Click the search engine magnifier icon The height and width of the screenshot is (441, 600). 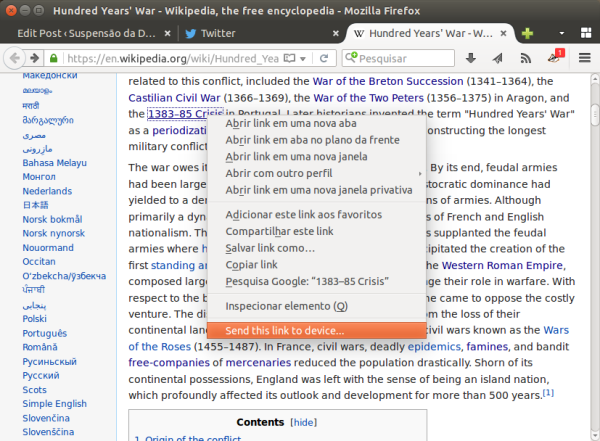click(351, 57)
